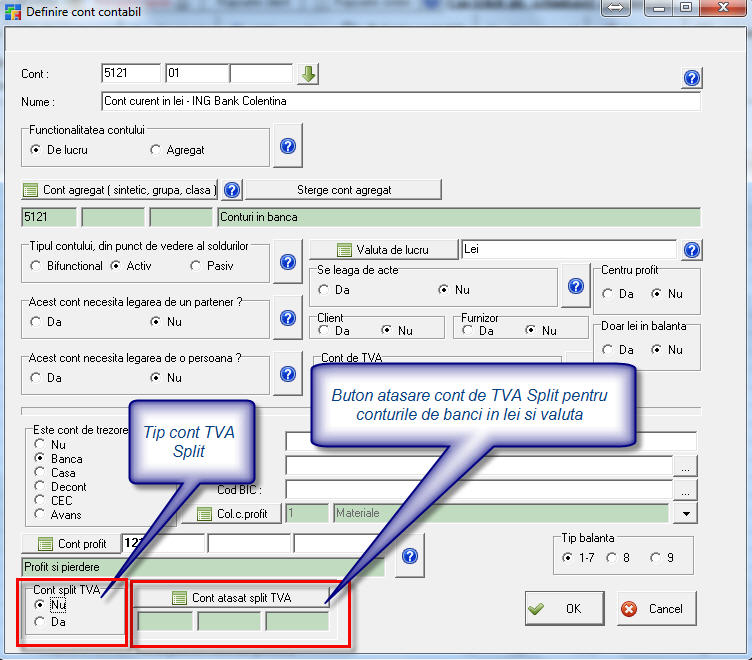Click the Cod BIC input field
752x660 pixels.
coord(479,490)
